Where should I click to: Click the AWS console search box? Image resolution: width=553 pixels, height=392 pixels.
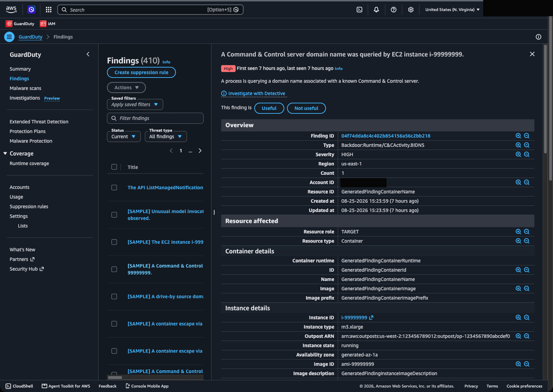150,10
